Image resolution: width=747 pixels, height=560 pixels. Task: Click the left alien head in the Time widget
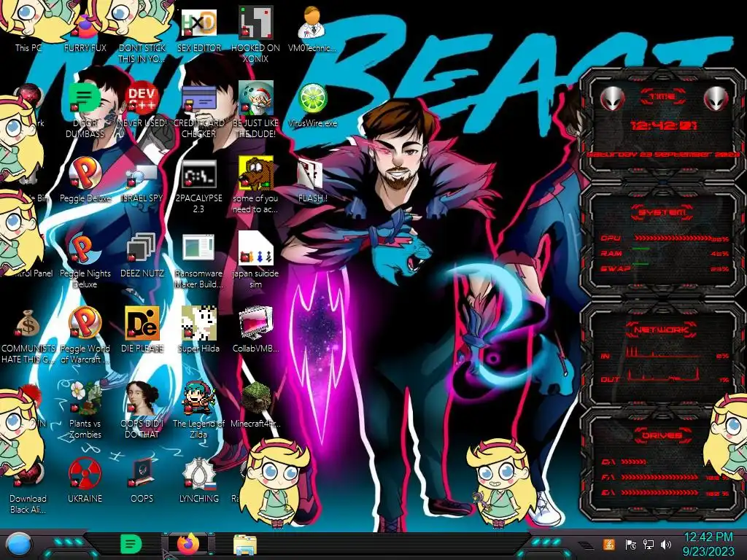[x=612, y=99]
